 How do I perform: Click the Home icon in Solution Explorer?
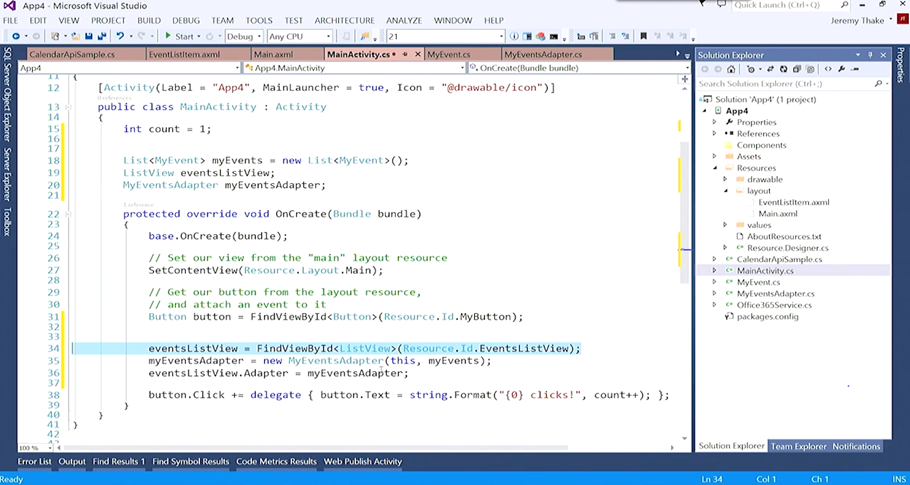coord(731,69)
